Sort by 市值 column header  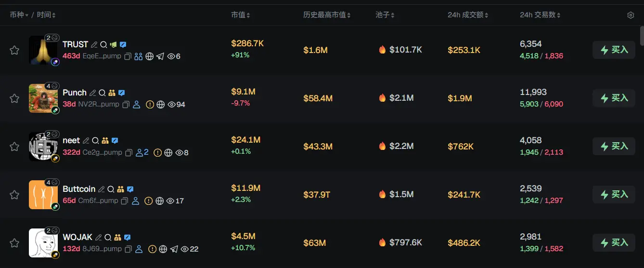pyautogui.click(x=240, y=15)
